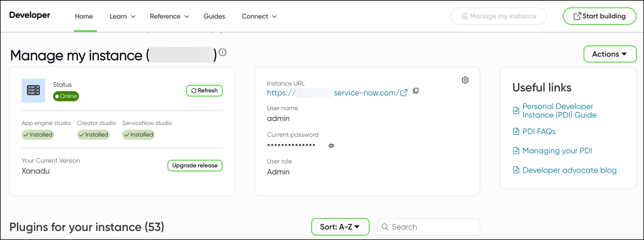Open the Connect menu

259,16
